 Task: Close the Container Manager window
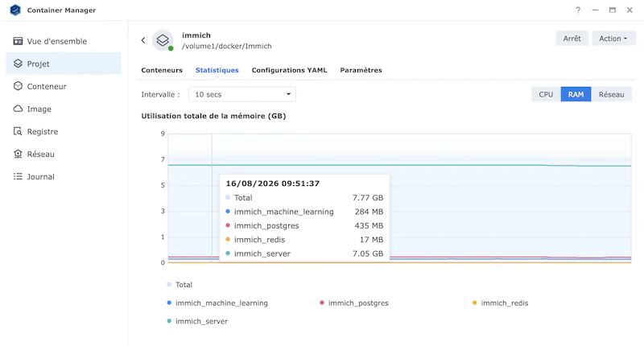tap(630, 10)
